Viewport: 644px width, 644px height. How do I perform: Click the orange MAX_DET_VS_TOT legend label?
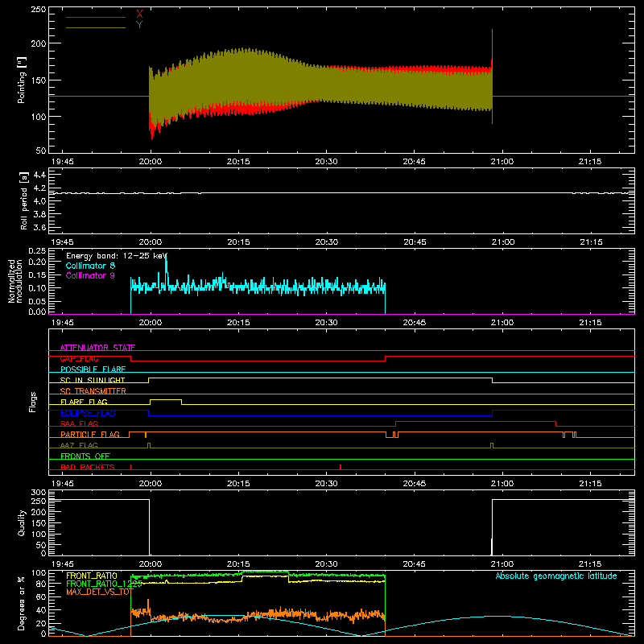[99, 592]
